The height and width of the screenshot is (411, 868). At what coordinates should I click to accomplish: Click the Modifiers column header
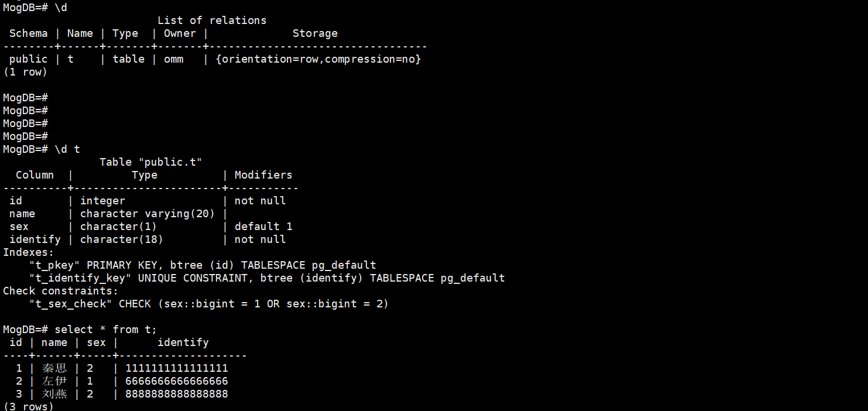(x=263, y=175)
